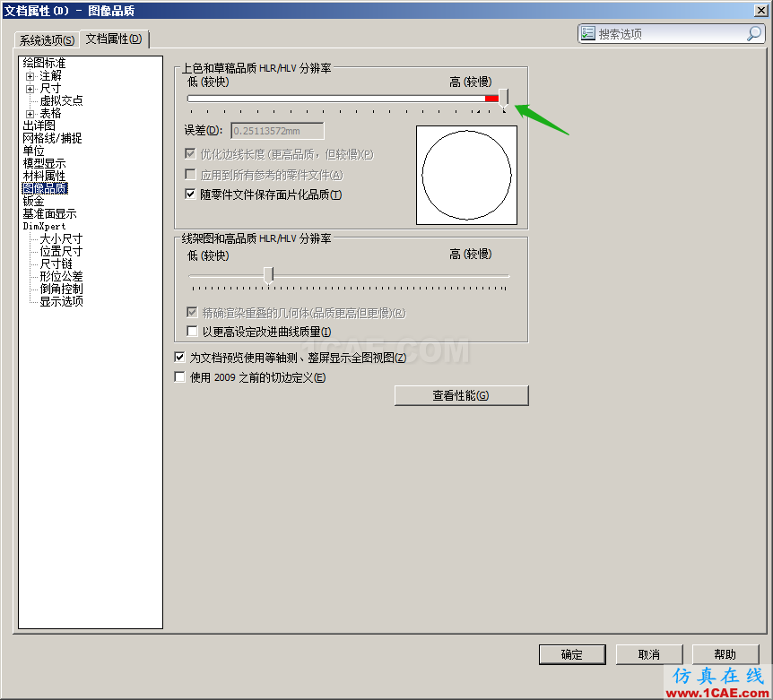This screenshot has height=700, width=773.
Task: Select 绘图标准 in the tree
Action: pos(44,63)
